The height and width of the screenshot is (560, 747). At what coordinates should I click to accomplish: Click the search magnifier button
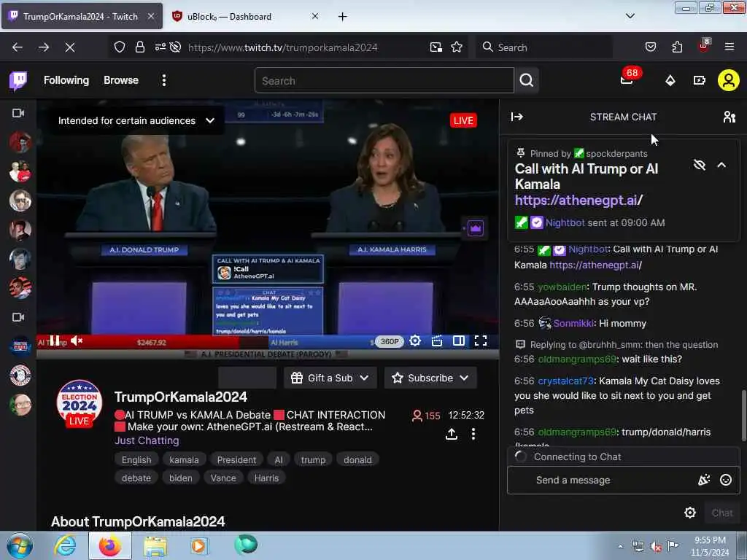tap(527, 80)
